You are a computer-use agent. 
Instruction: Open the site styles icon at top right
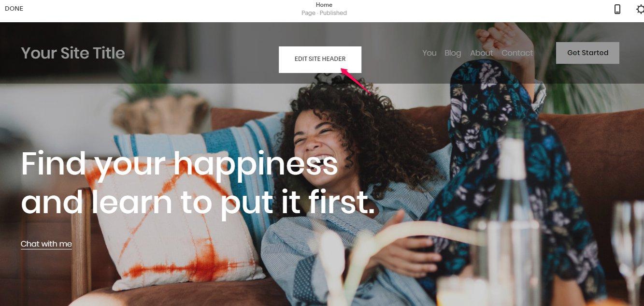tap(640, 9)
